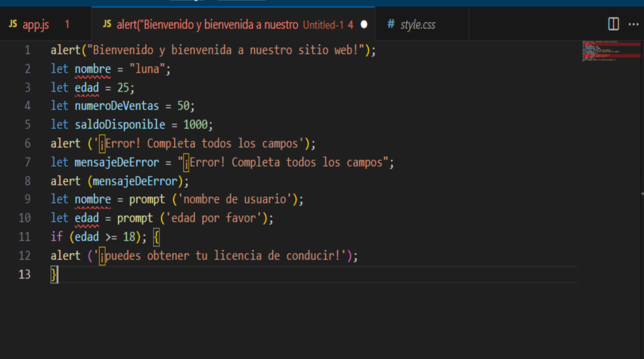Click the "luna" string on line 2
Screen dimensions: 644x359
click(147, 69)
